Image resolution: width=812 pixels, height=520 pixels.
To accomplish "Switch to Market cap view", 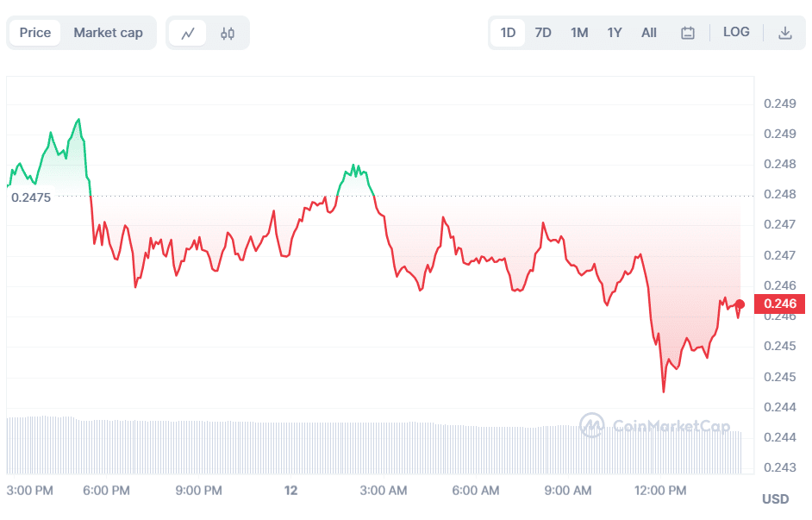I will pos(109,32).
